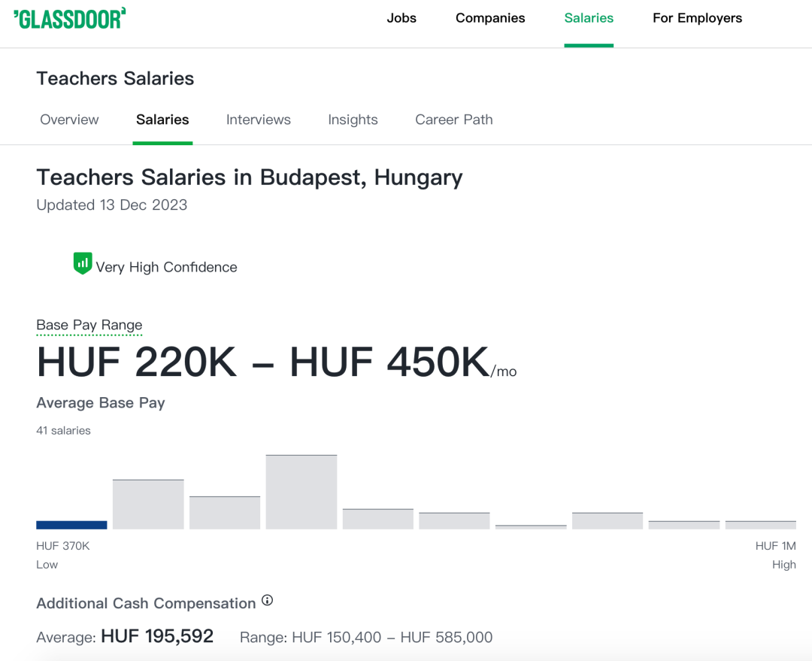Screen dimensions: 812x661
Task: Go to Companies in top navigation
Action: click(490, 18)
